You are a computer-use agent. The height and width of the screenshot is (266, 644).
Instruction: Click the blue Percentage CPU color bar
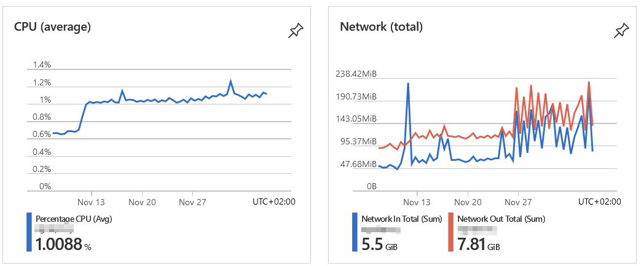[x=29, y=232]
